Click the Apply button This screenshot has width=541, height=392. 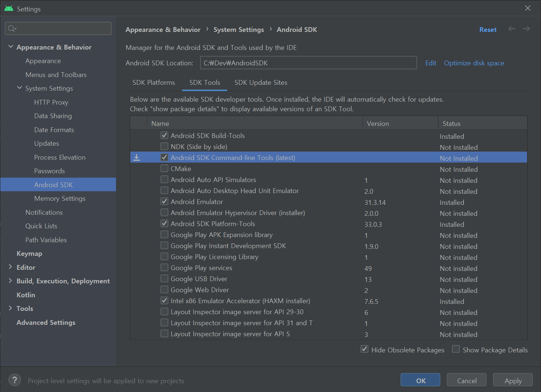click(513, 380)
